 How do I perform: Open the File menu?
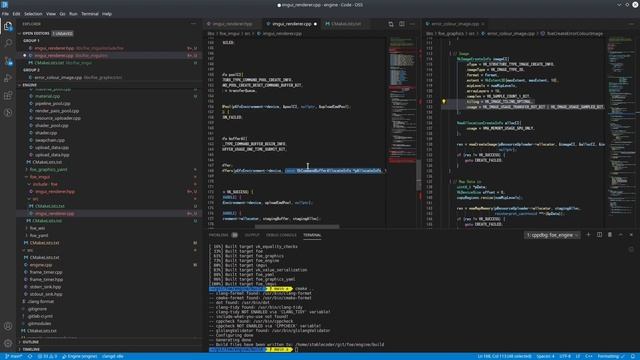(x=5, y=14)
